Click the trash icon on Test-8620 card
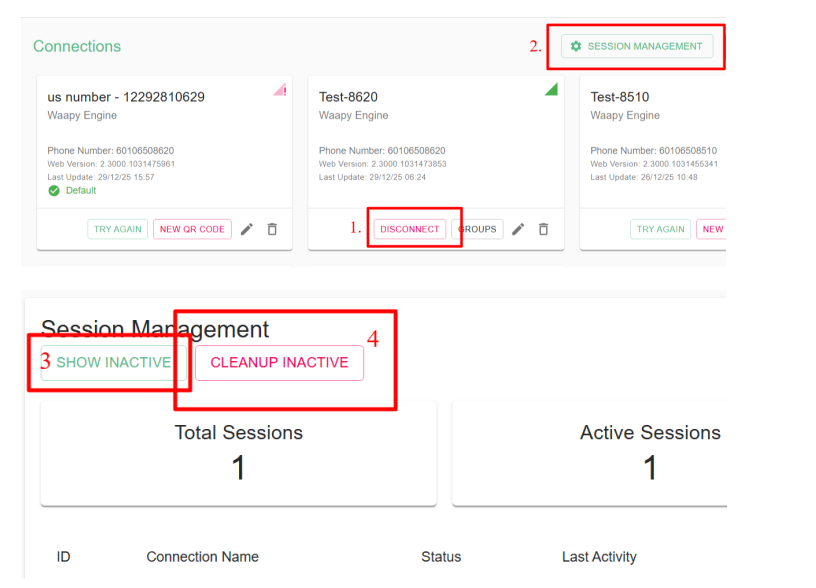This screenshot has width=816, height=588. click(x=544, y=229)
